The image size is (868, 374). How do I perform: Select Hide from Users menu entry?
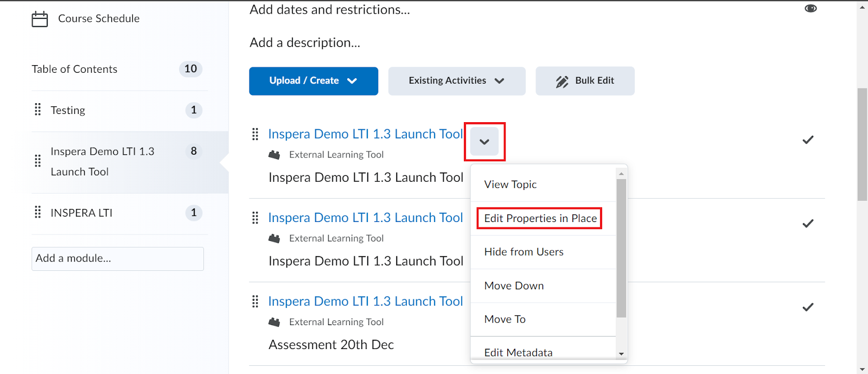tap(524, 252)
